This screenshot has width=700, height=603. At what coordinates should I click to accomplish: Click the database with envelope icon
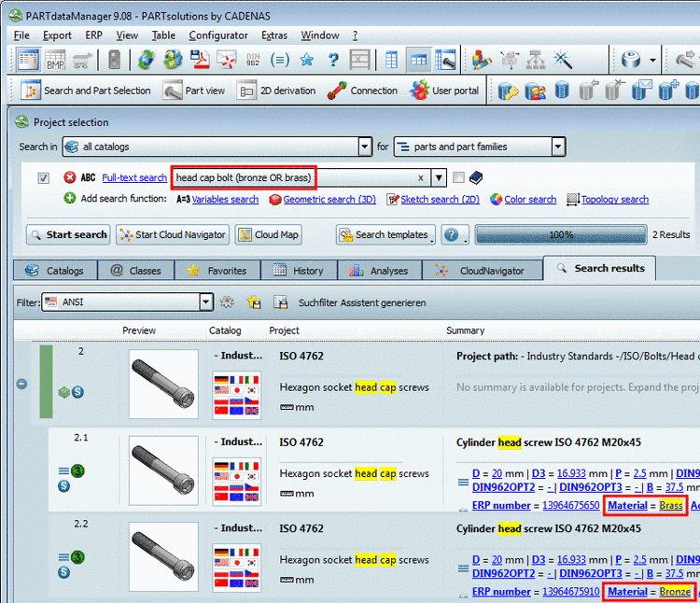point(642,90)
